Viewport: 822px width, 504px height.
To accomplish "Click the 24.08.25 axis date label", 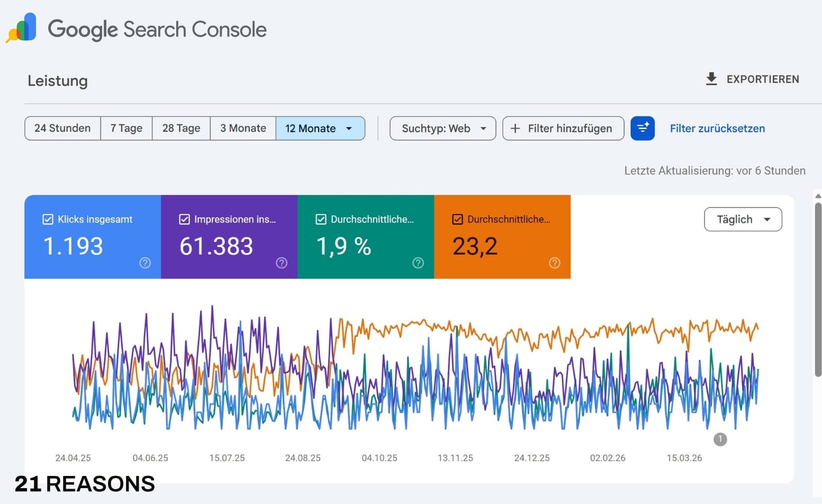I will click(303, 458).
